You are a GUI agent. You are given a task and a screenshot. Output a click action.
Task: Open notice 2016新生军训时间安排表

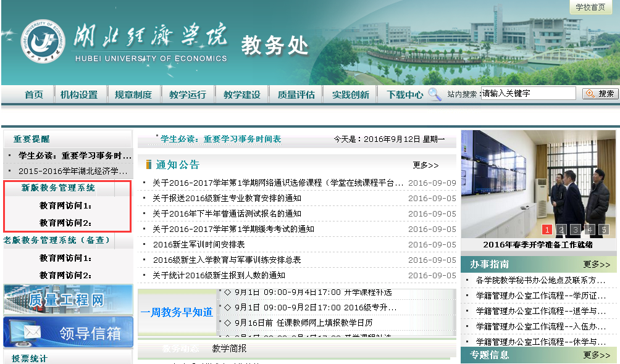tap(199, 245)
